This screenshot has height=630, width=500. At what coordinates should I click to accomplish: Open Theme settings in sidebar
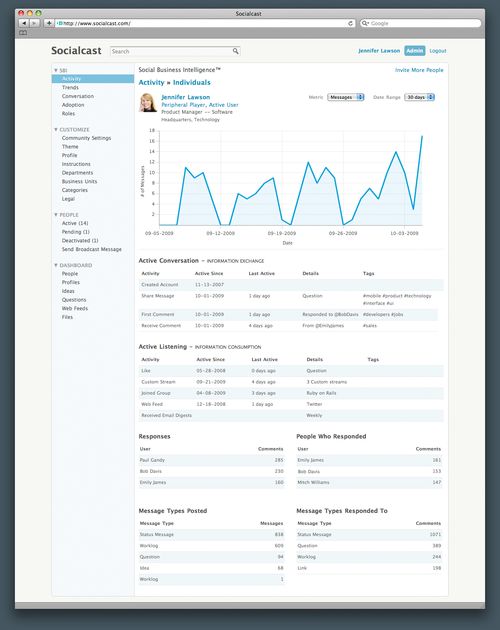pyautogui.click(x=70, y=147)
